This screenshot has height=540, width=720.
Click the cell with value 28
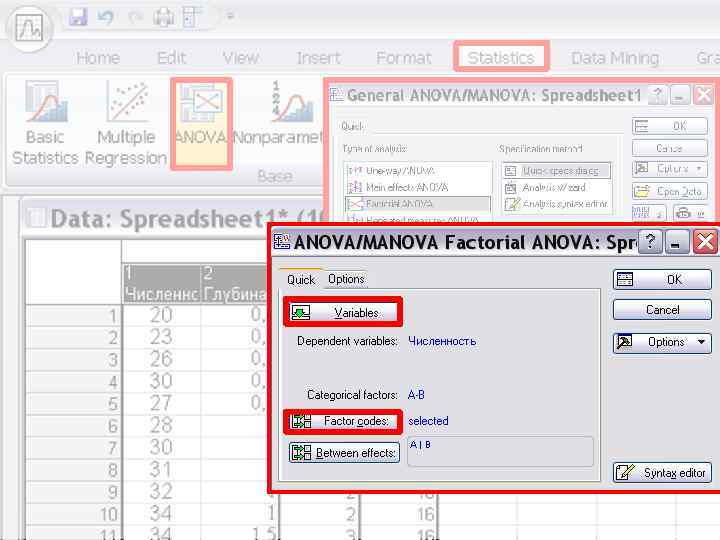[161, 425]
